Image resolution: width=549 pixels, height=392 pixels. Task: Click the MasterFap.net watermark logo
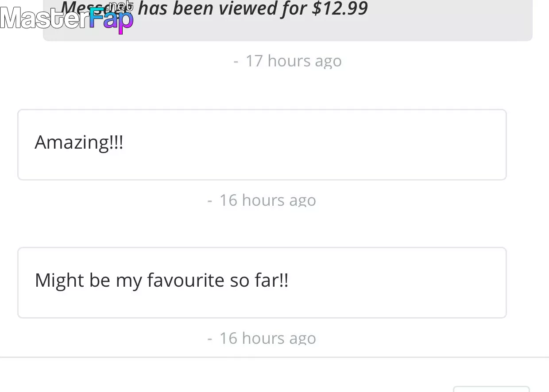click(x=67, y=18)
